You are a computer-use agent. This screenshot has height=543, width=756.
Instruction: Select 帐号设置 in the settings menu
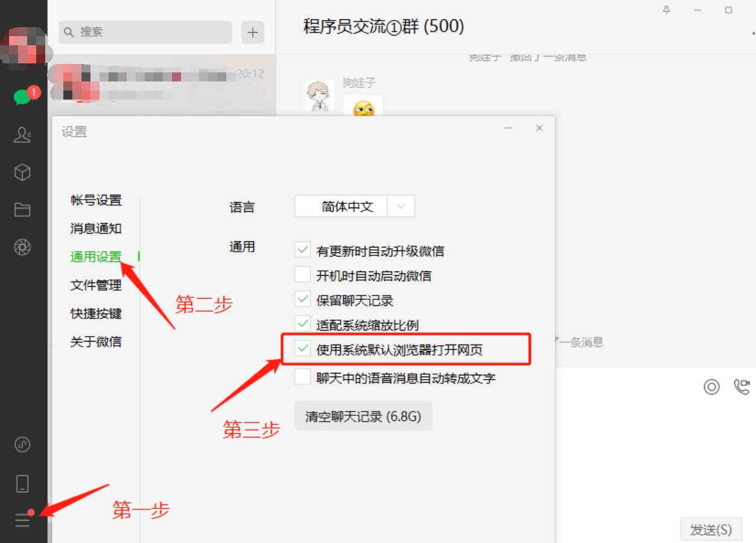pyautogui.click(x=96, y=200)
